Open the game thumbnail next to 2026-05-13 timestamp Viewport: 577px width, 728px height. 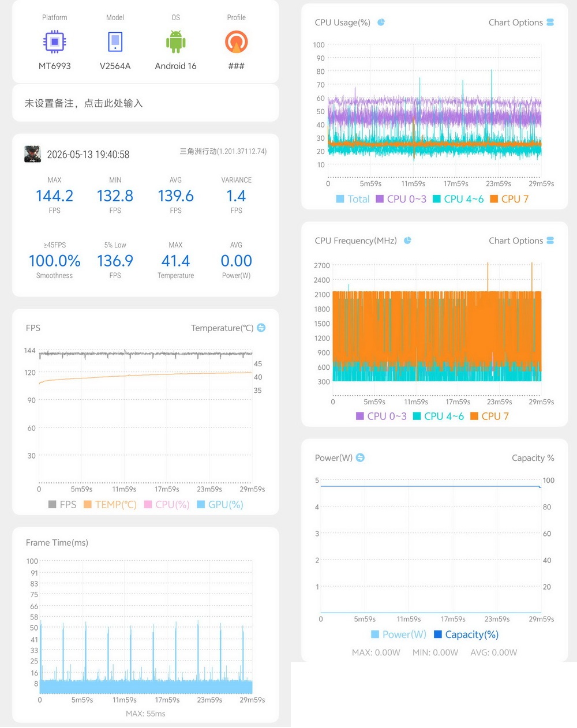coord(32,154)
